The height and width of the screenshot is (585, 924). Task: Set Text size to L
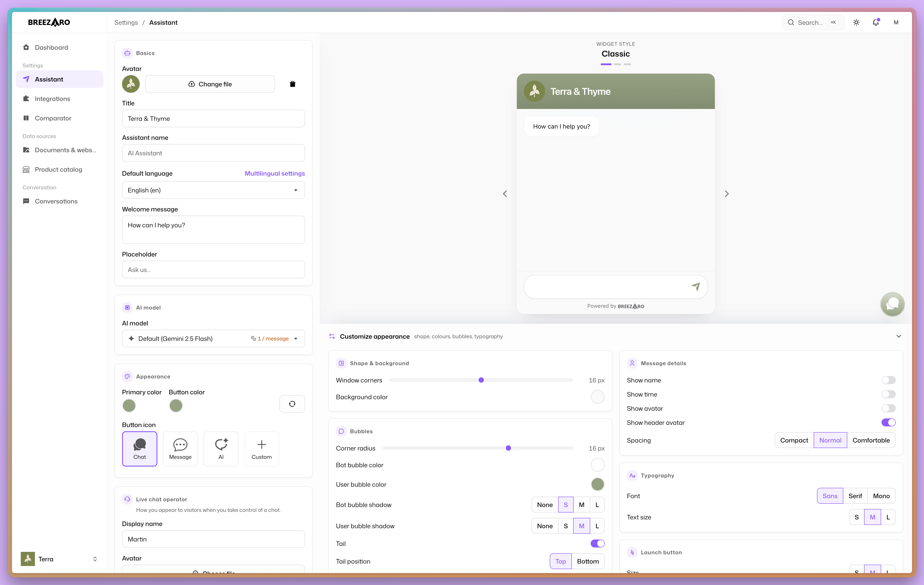[x=888, y=517]
